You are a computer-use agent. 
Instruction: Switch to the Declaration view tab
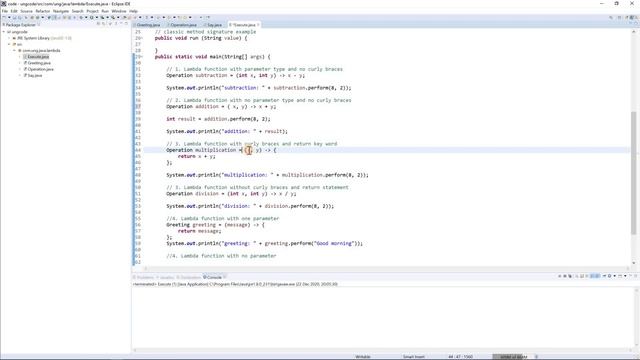click(x=189, y=277)
